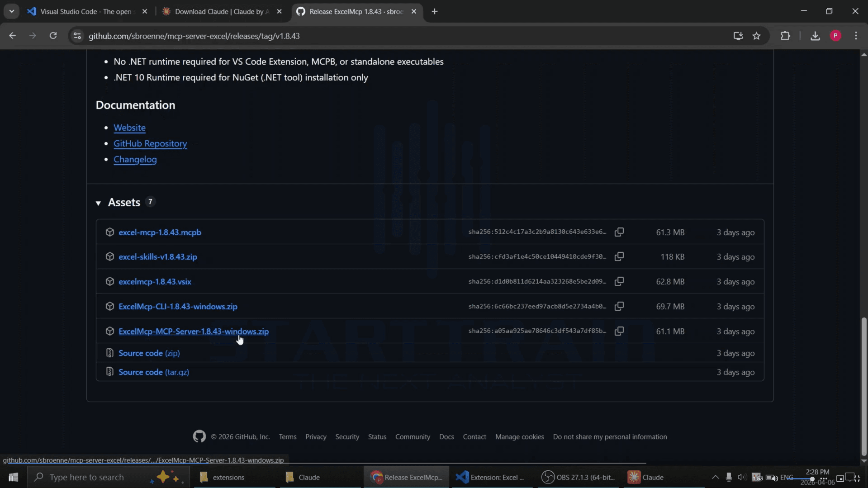Reload the page with the refresh icon
The width and height of the screenshot is (868, 488).
[53, 36]
